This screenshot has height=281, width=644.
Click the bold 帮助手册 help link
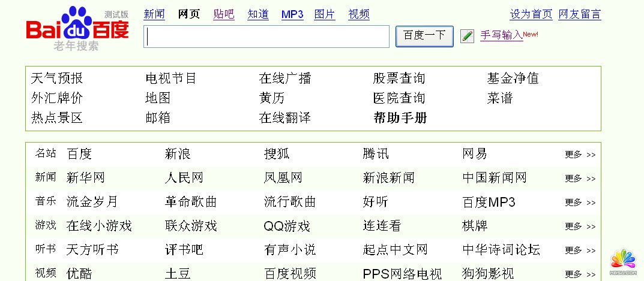[x=400, y=118]
